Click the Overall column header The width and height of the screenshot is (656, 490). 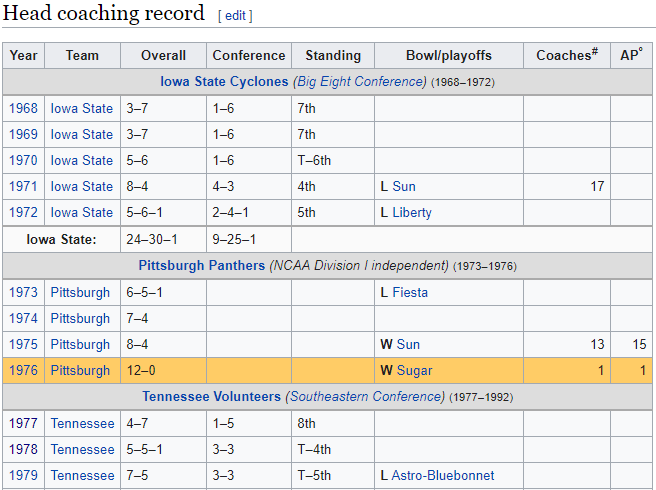tap(163, 55)
